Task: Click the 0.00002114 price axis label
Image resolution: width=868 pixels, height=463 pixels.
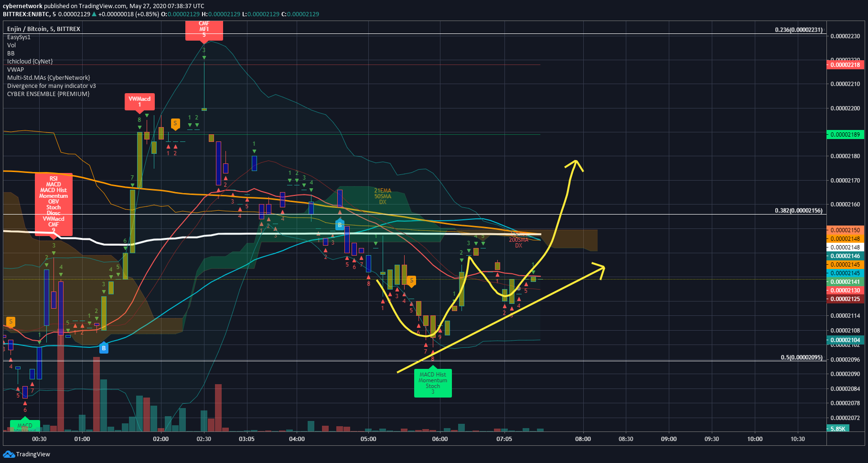Action: (845, 316)
